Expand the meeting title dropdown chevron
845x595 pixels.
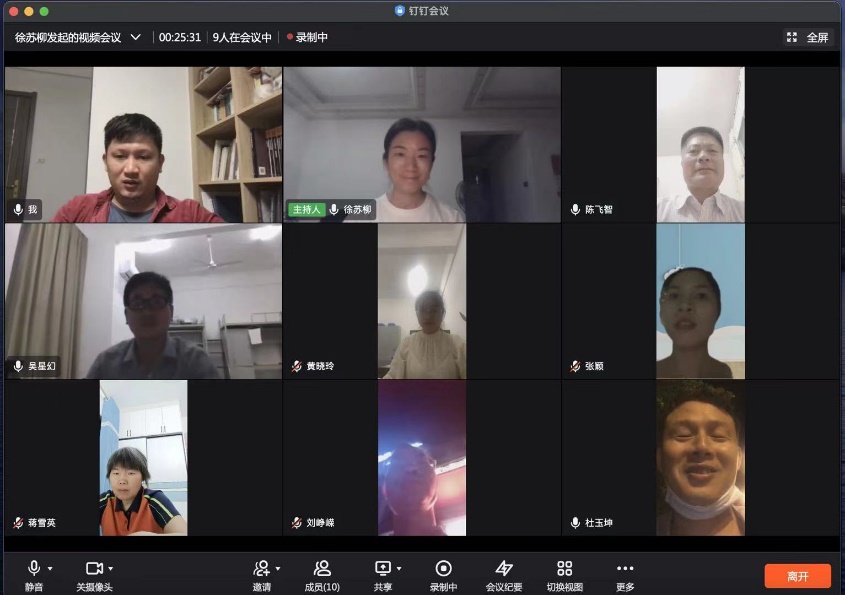pos(136,37)
